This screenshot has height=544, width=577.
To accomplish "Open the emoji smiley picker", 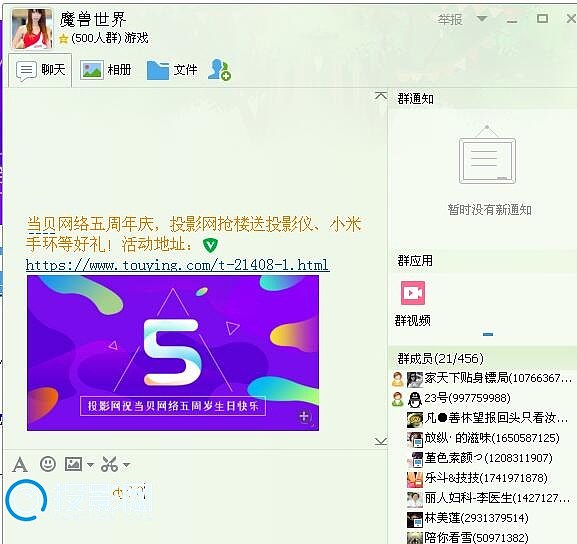I will [48, 464].
